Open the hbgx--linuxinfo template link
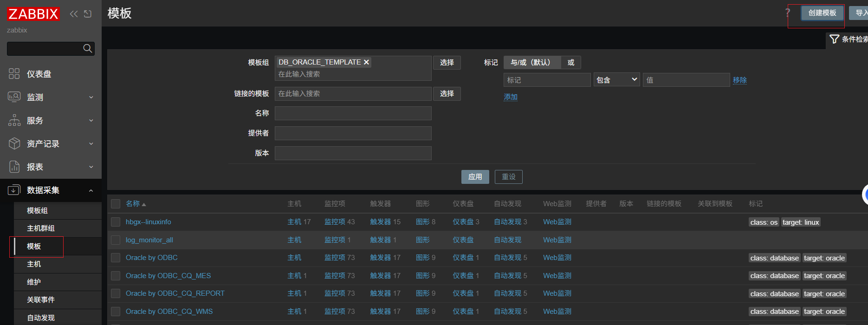 click(x=149, y=222)
